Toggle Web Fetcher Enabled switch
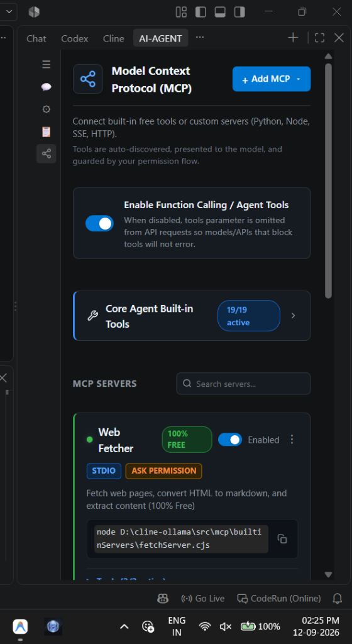This screenshot has height=644, width=352. coord(230,440)
